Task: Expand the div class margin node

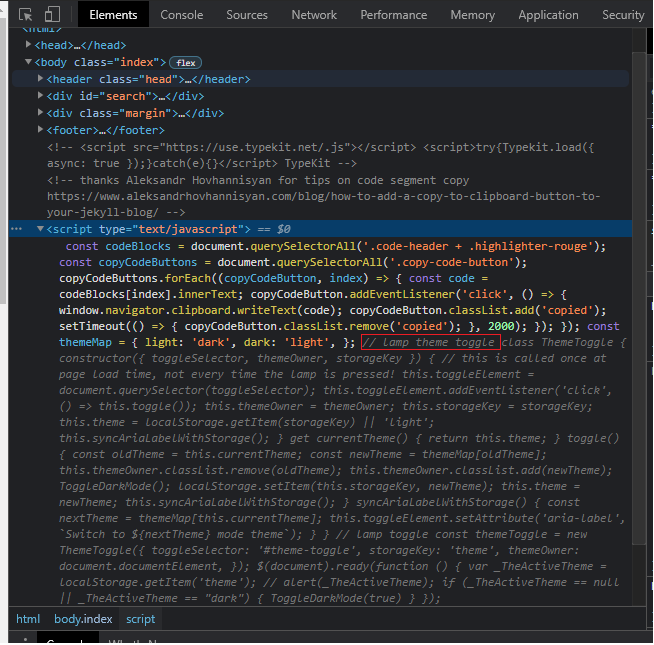Action: 40,113
